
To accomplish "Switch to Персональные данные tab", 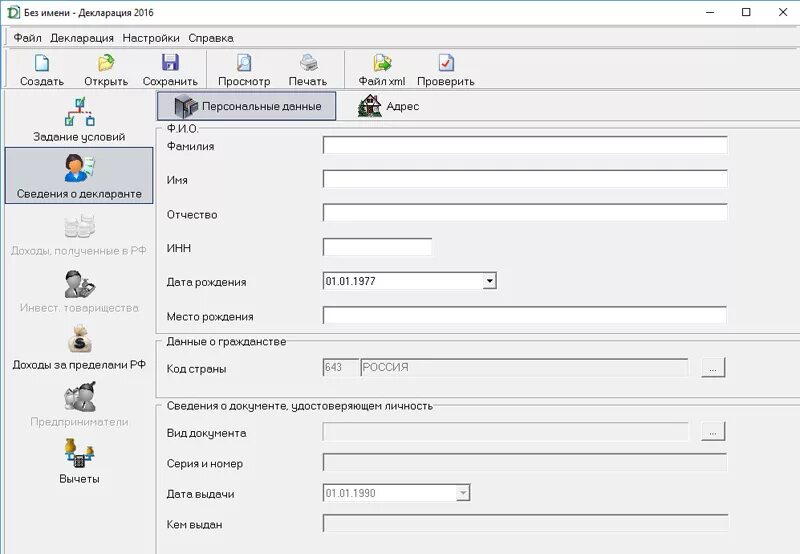I will coord(246,106).
